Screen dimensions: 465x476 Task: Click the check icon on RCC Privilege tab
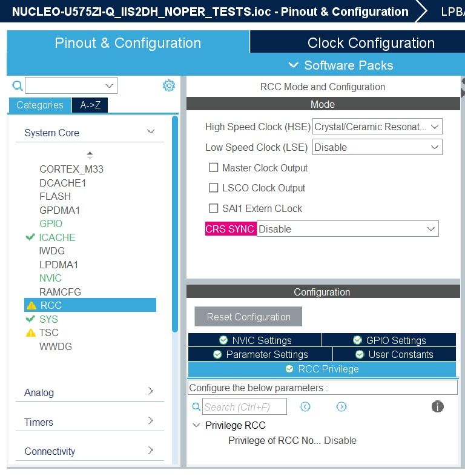pyautogui.click(x=289, y=369)
